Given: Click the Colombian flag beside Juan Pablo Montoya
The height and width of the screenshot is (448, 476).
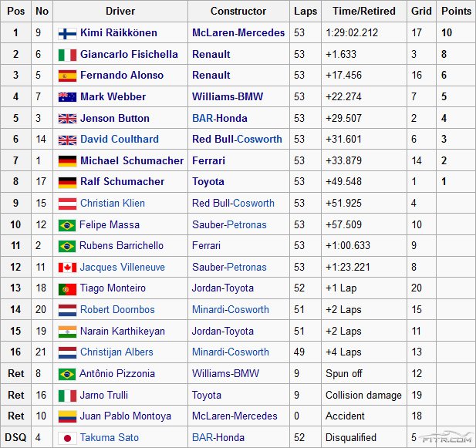Looking at the screenshot, I should 67,416.
